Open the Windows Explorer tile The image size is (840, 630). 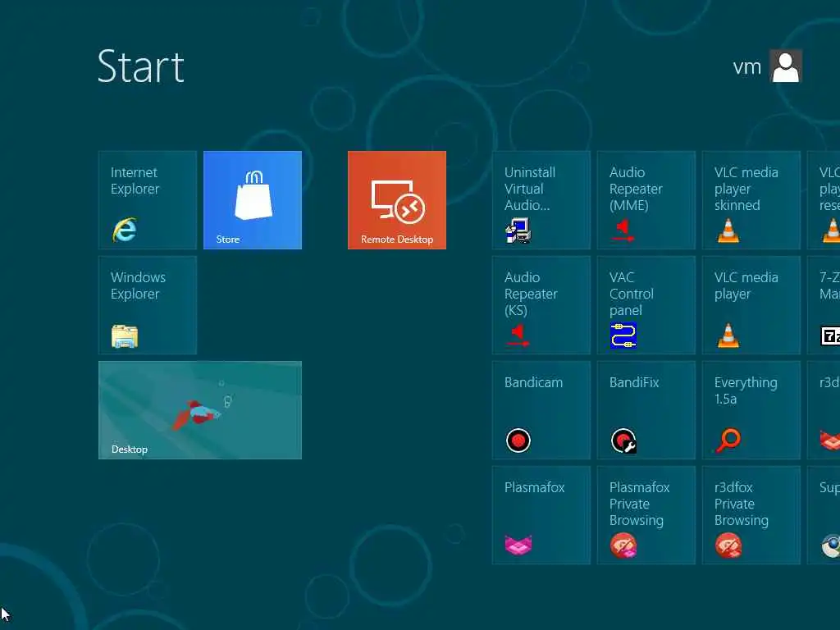click(148, 305)
